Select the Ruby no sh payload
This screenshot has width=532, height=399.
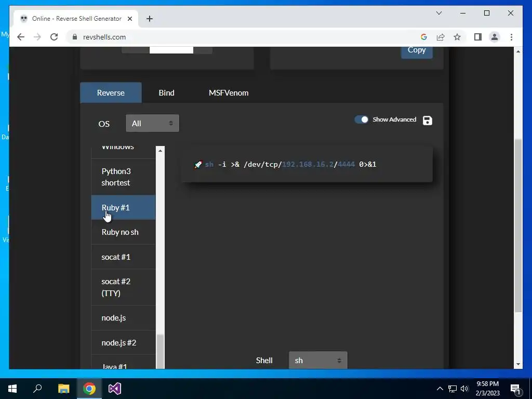tap(123, 232)
